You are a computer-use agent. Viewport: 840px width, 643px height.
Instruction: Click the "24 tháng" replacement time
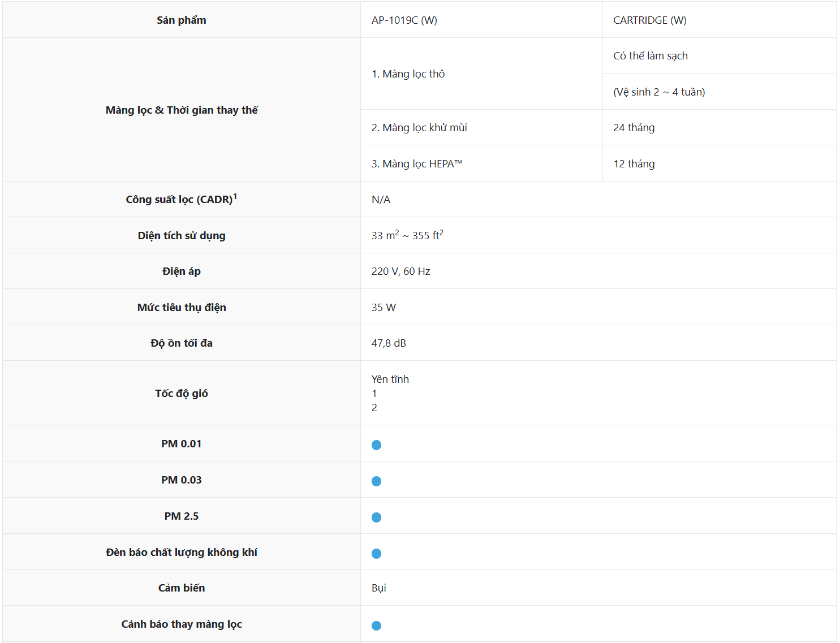pyautogui.click(x=634, y=128)
